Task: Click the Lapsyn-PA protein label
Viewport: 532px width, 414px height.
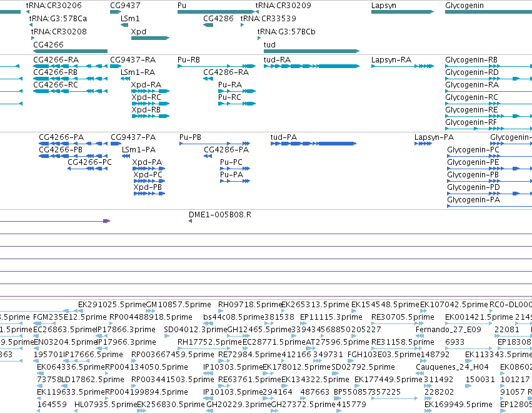Action: [434, 137]
